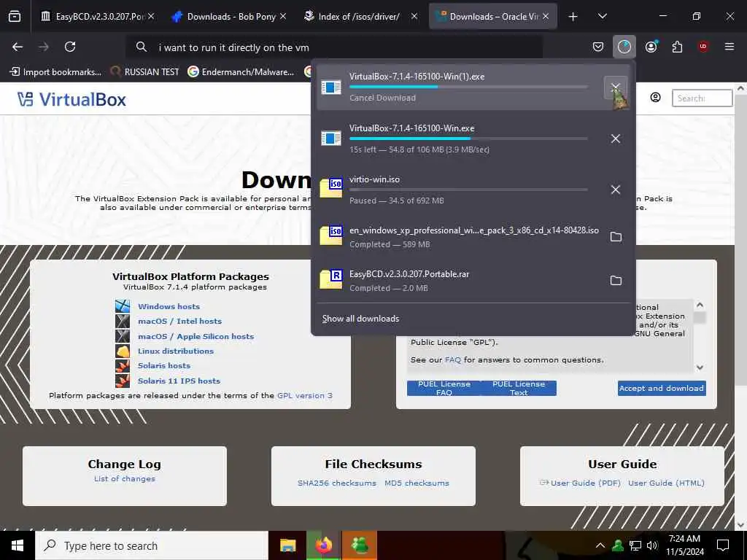Image resolution: width=747 pixels, height=560 pixels.
Task: Click the uBlock Origin toolbar icon
Action: pos(703,47)
